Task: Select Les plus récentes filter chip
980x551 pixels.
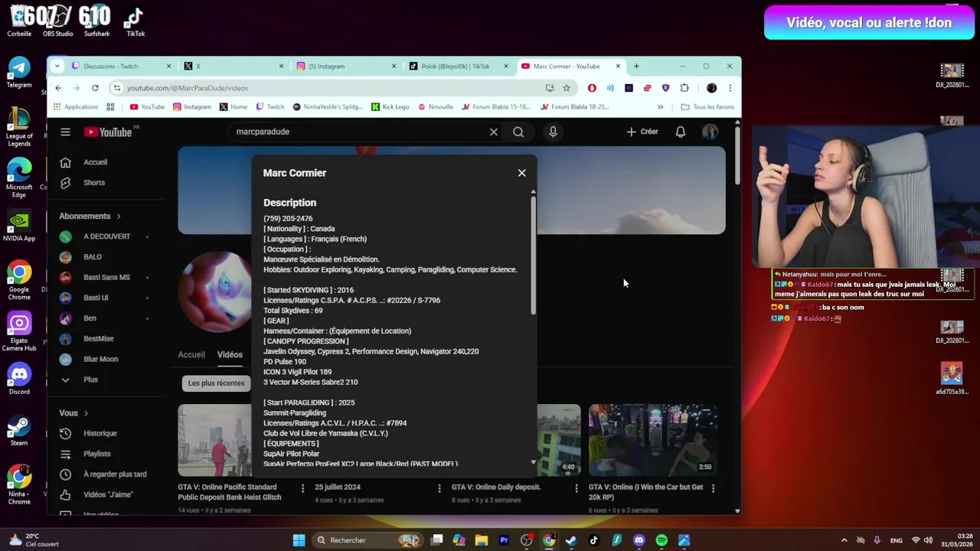Action: 216,383
